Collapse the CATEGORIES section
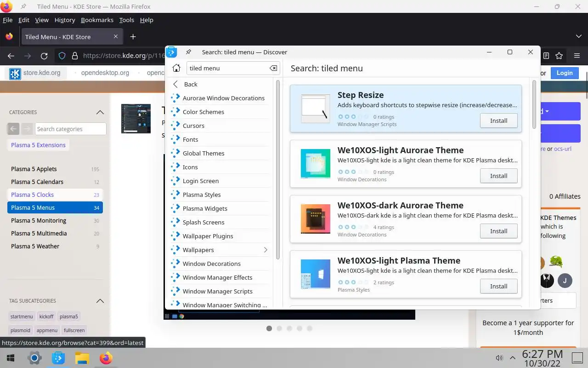The height and width of the screenshot is (368, 588). coord(100,112)
